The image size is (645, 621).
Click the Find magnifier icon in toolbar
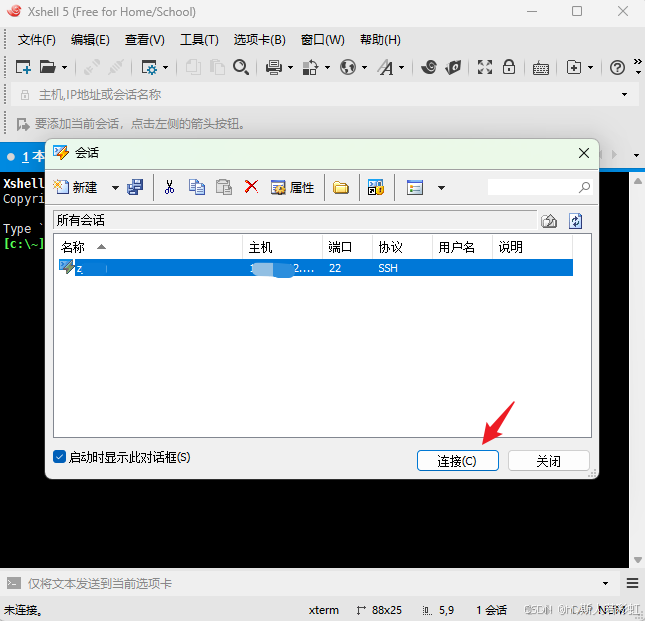coord(241,67)
